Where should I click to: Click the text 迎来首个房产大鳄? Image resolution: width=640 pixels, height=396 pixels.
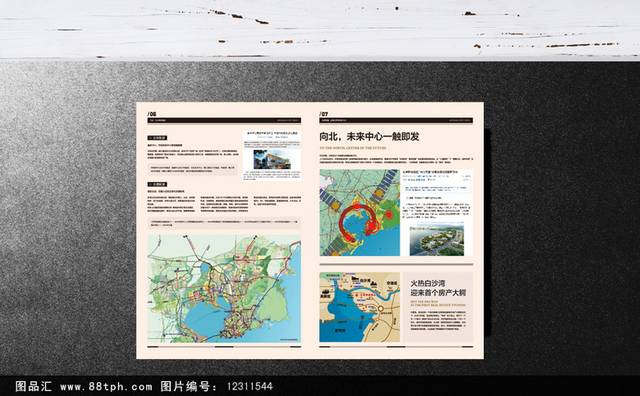click(438, 293)
